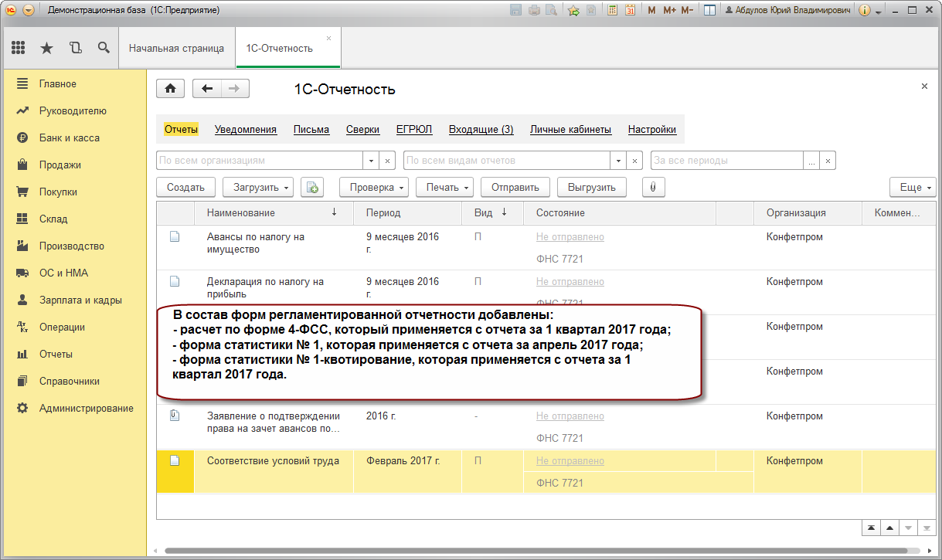Open the calculator icon in title bar
The width and height of the screenshot is (942, 560).
click(x=612, y=11)
